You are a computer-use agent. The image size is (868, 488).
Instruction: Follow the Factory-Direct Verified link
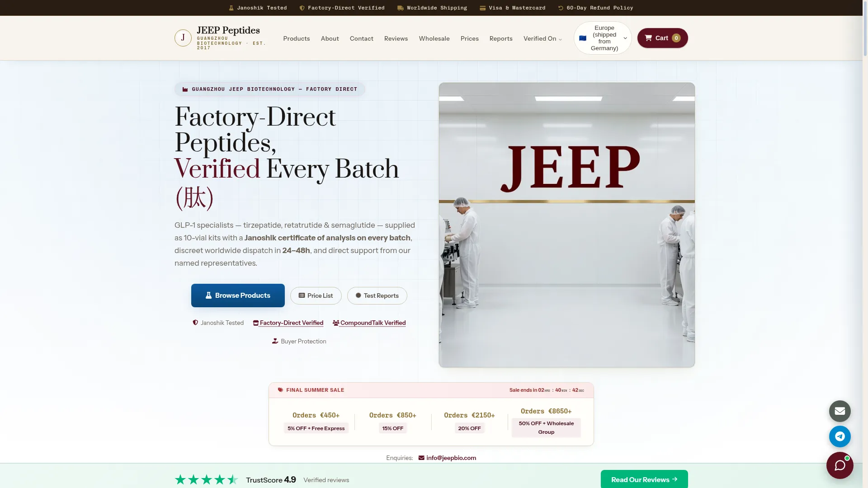[x=288, y=323]
